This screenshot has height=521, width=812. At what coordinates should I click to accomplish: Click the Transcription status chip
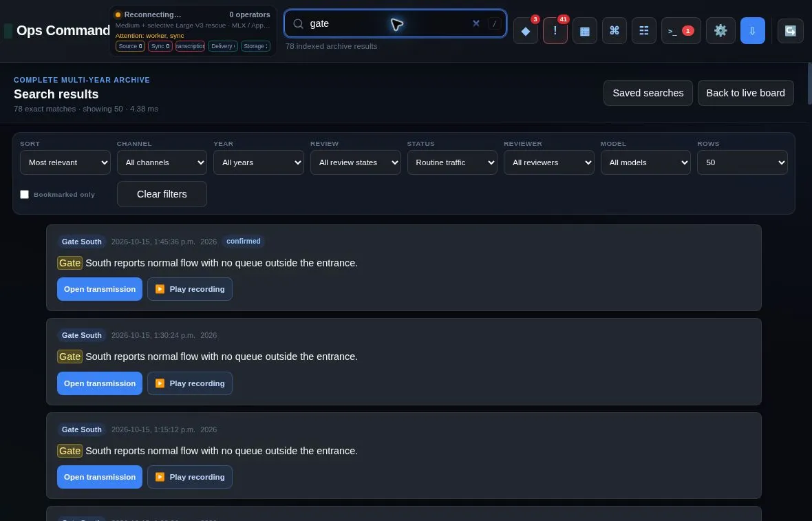[x=190, y=46]
